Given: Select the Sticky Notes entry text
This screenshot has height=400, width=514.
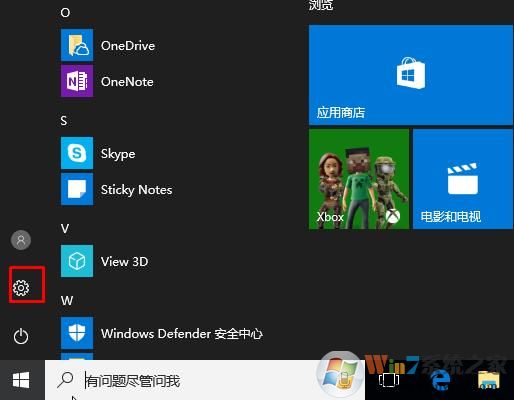Looking at the screenshot, I should (x=137, y=190).
